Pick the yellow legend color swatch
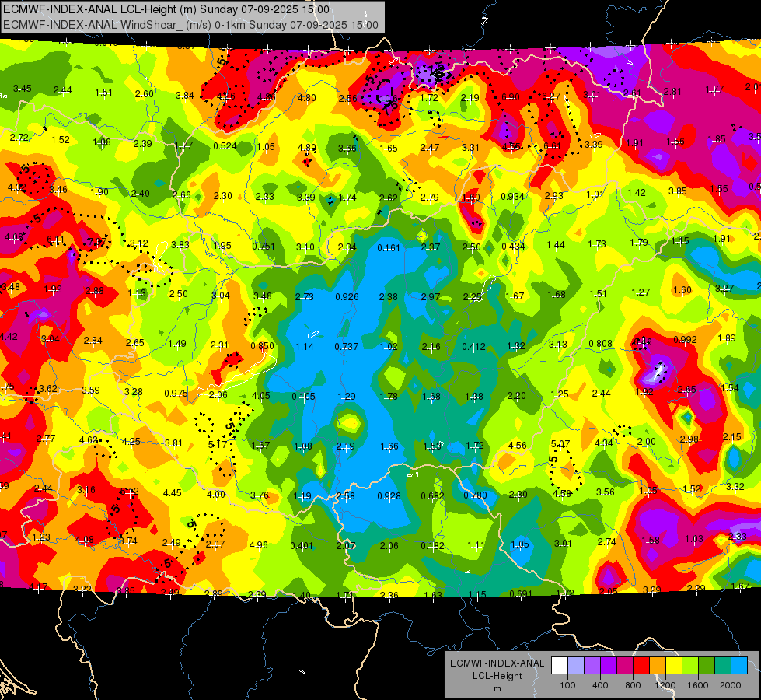 674,666
